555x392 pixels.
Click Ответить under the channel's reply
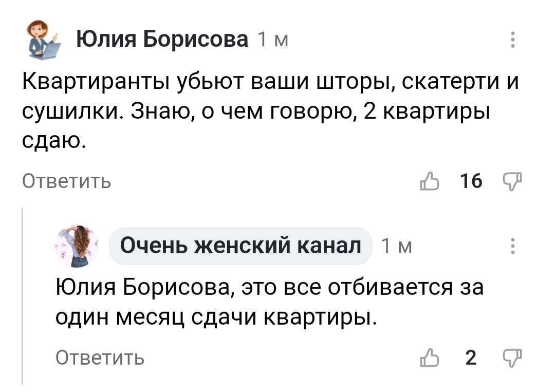(100, 358)
